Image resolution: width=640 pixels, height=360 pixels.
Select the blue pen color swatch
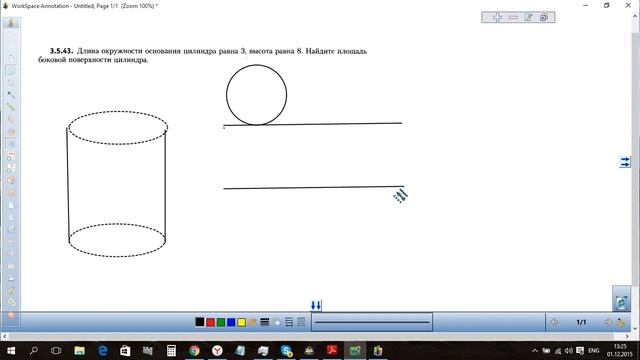[231, 322]
